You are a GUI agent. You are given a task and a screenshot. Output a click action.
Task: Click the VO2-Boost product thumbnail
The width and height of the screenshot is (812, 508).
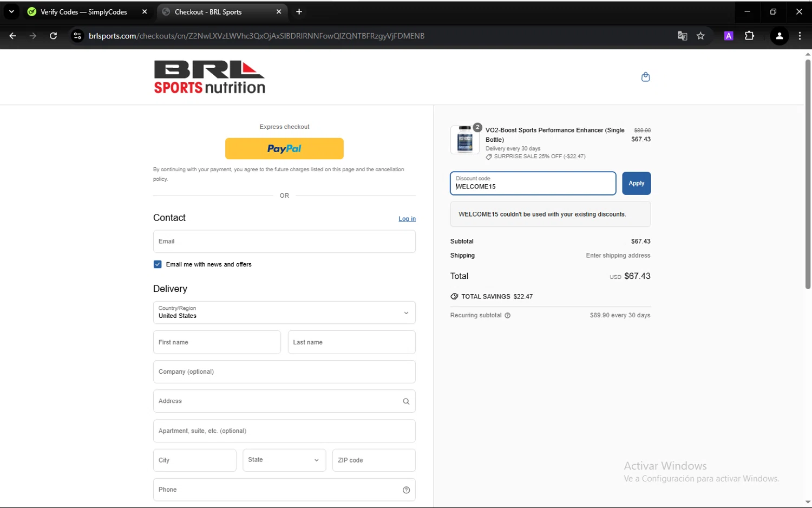coord(464,140)
